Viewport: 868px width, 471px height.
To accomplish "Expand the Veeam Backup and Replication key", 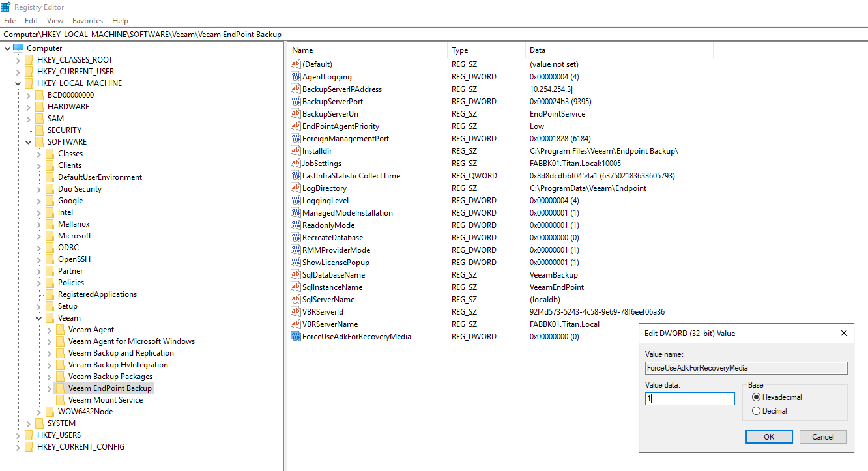I will pos(49,353).
